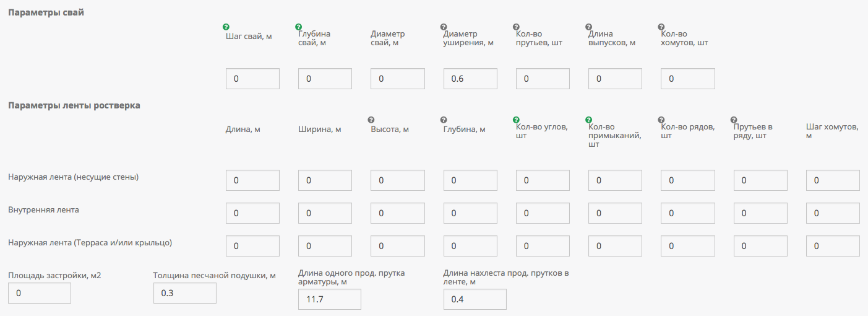
Task: Select rebar length field showing 11.7
Action: 329,299
